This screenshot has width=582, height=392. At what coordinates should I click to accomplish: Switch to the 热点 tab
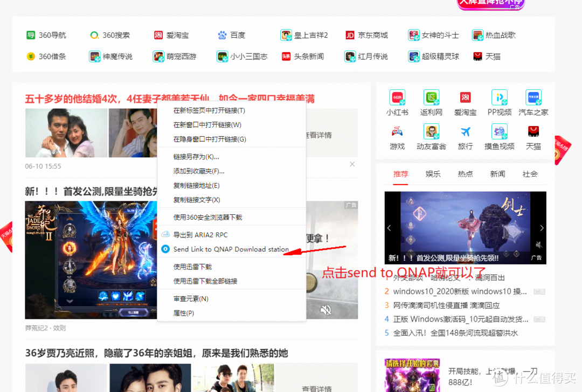465,174
